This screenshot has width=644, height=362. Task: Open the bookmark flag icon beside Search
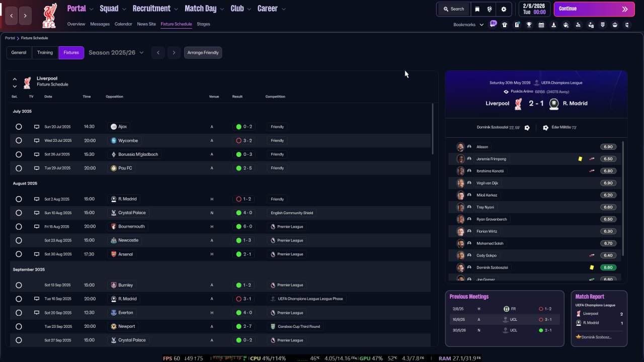click(477, 9)
